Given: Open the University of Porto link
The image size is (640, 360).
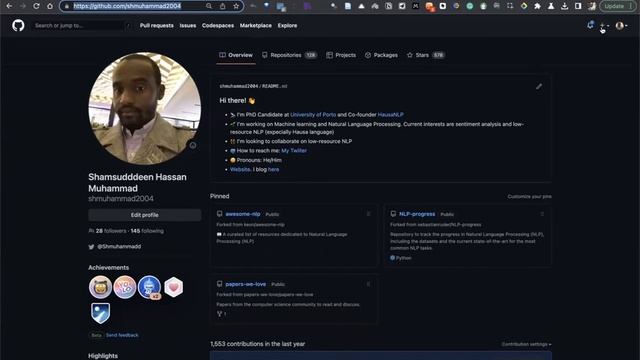Looking at the screenshot, I should tap(313, 115).
